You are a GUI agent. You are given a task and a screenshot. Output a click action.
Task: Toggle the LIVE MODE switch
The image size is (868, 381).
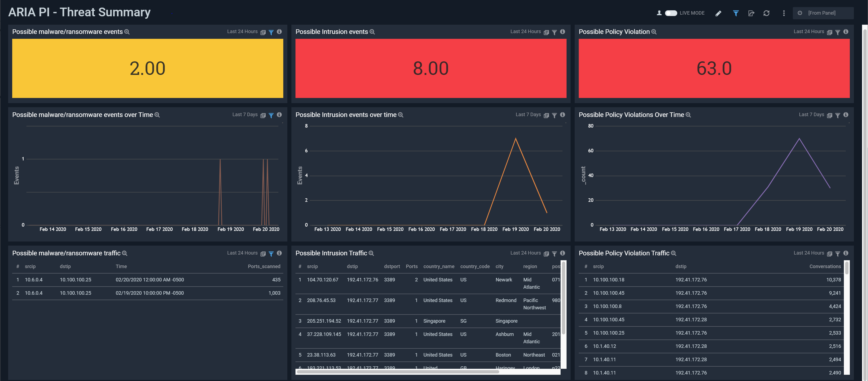coord(670,13)
